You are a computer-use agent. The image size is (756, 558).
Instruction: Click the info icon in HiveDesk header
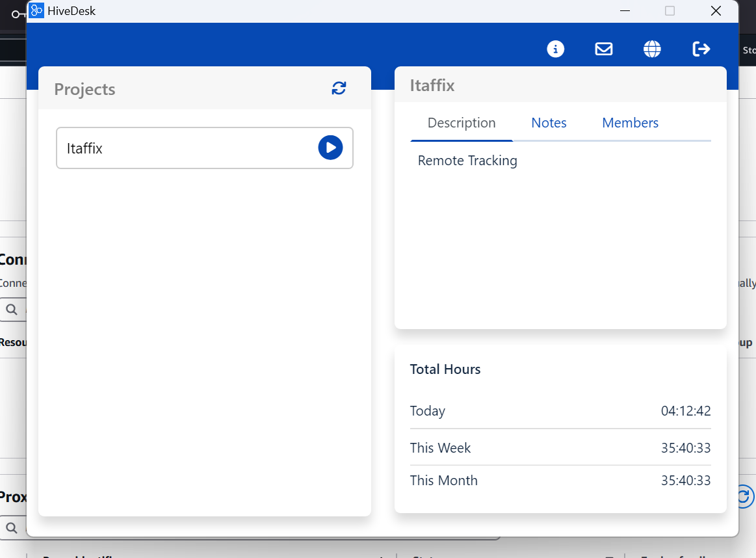(x=555, y=49)
